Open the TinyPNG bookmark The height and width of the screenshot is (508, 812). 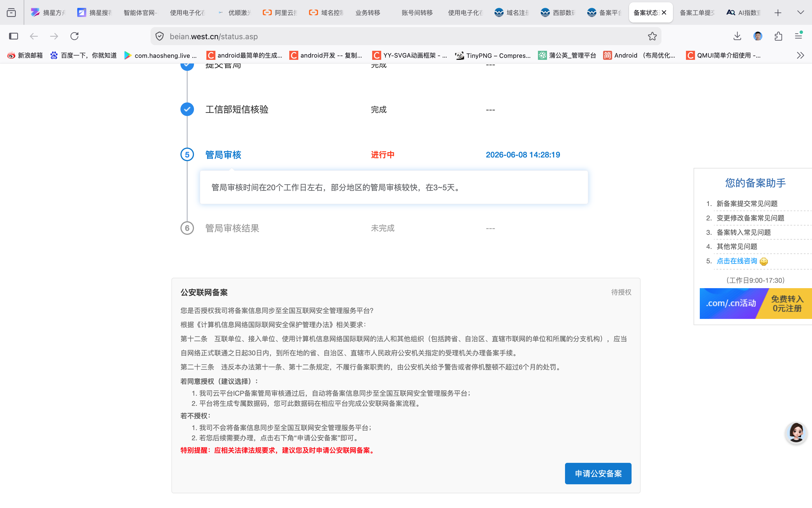click(x=493, y=55)
